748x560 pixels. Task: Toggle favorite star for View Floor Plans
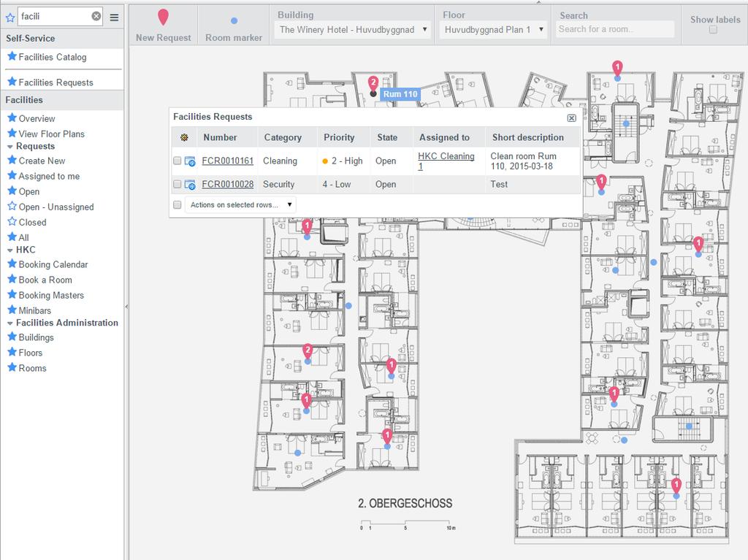click(x=12, y=133)
